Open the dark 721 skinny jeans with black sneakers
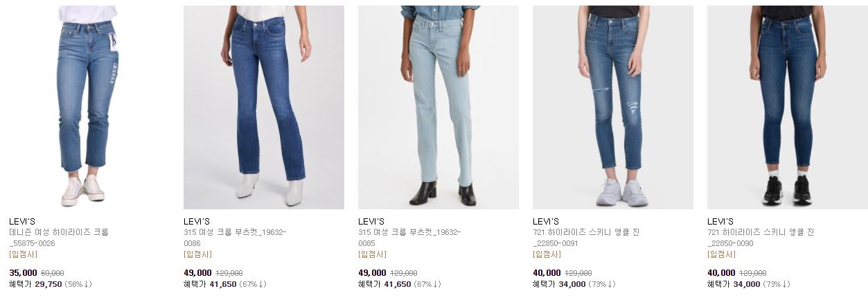This screenshot has height=298, width=868. point(787,107)
